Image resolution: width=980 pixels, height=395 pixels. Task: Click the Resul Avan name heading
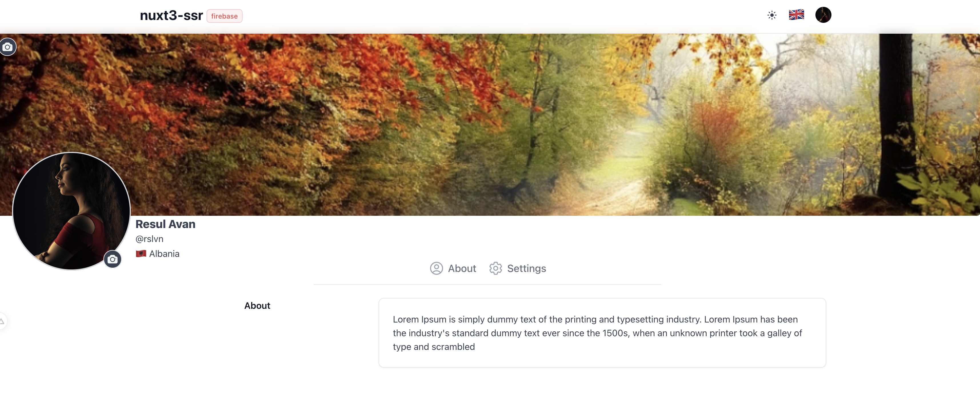tap(165, 224)
